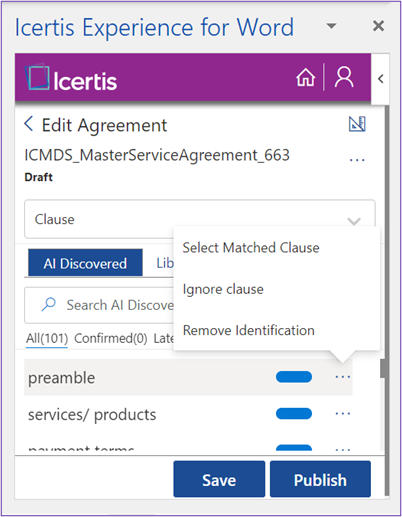402x517 pixels.
Task: Go to Icertis home via house icon
Action: click(x=305, y=77)
